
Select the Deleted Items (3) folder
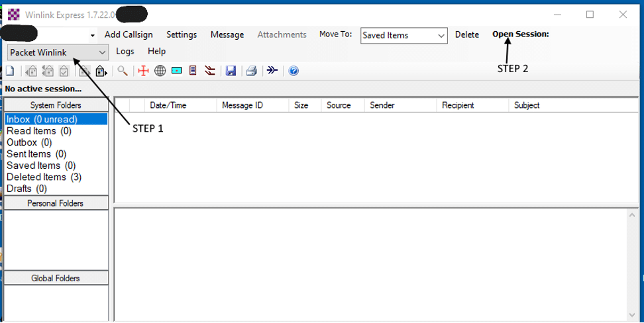coord(44,177)
